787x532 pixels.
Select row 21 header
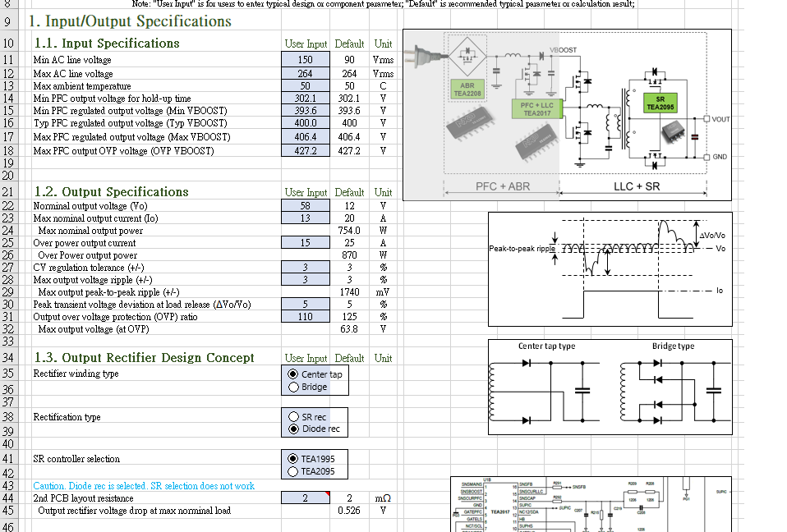[8, 191]
